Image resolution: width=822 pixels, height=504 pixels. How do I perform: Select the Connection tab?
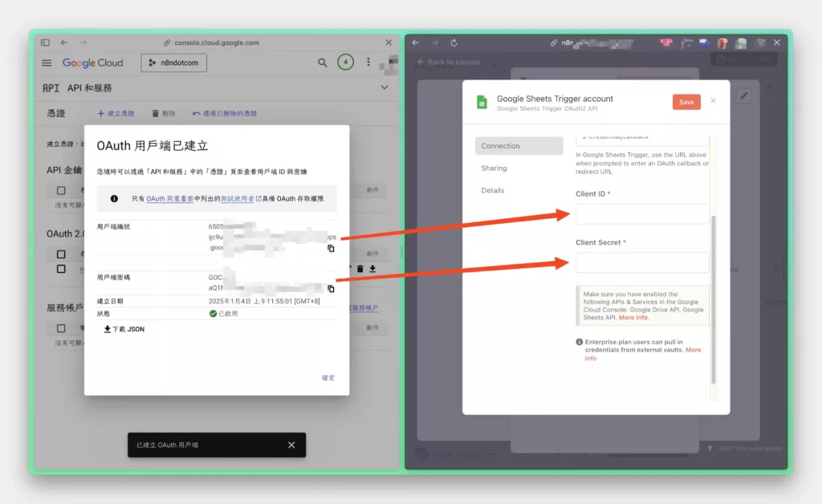[519, 145]
